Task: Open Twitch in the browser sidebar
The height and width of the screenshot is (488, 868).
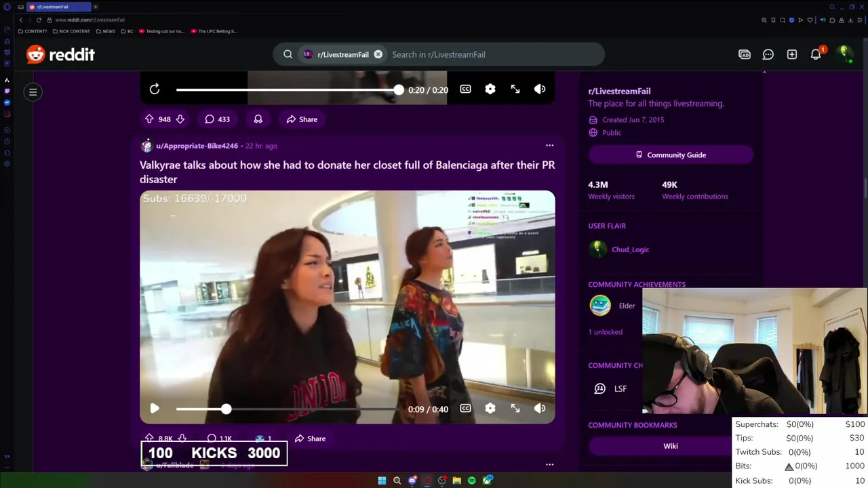Action: [x=7, y=91]
